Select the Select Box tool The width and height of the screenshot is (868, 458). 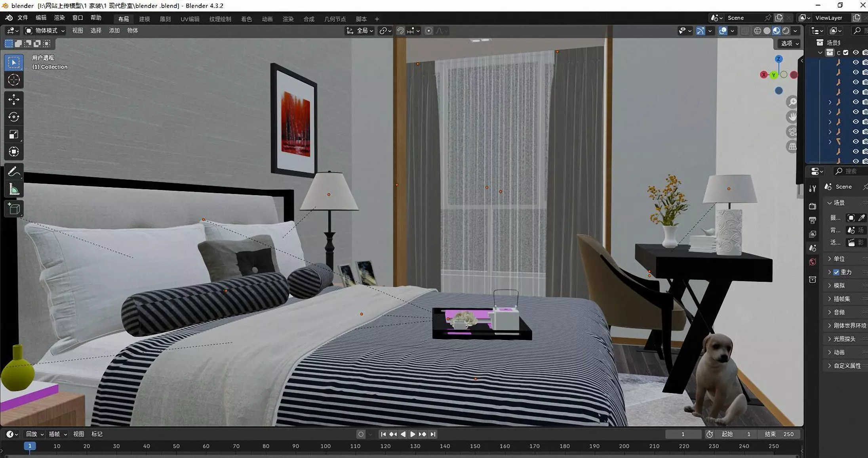click(14, 63)
